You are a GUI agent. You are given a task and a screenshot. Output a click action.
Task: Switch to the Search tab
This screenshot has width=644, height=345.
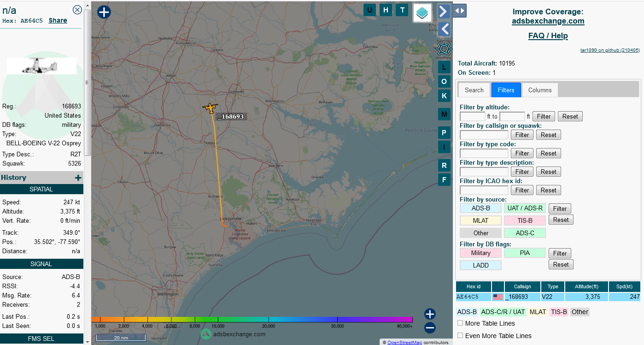(x=474, y=90)
